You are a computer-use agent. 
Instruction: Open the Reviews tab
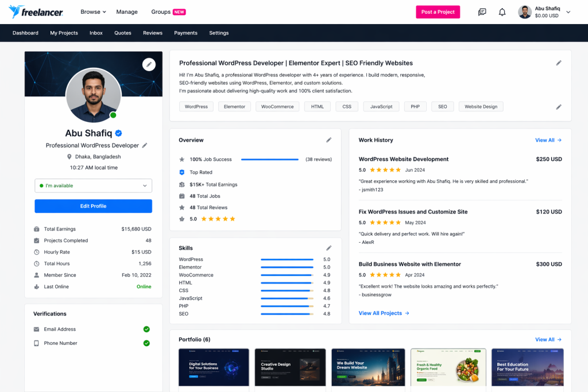tap(153, 33)
